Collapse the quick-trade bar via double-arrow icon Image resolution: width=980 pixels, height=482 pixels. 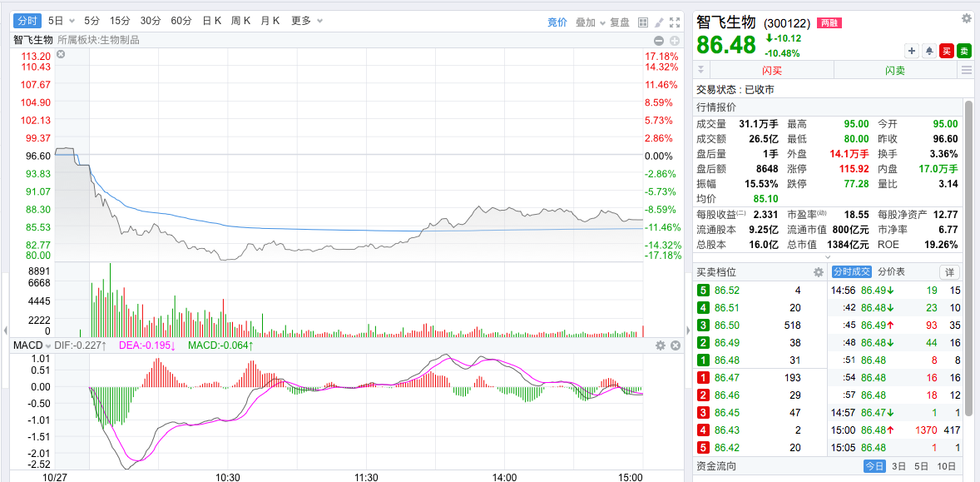pos(701,70)
